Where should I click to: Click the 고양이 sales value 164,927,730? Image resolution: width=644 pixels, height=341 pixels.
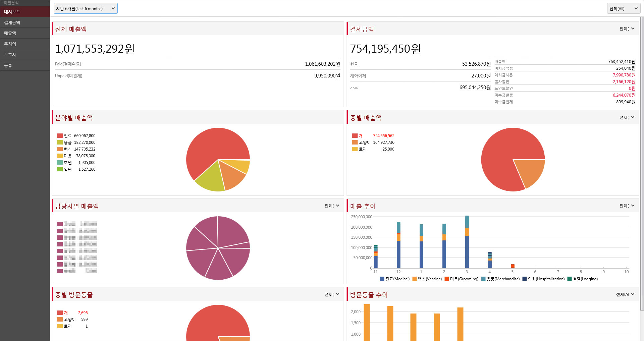pyautogui.click(x=384, y=143)
